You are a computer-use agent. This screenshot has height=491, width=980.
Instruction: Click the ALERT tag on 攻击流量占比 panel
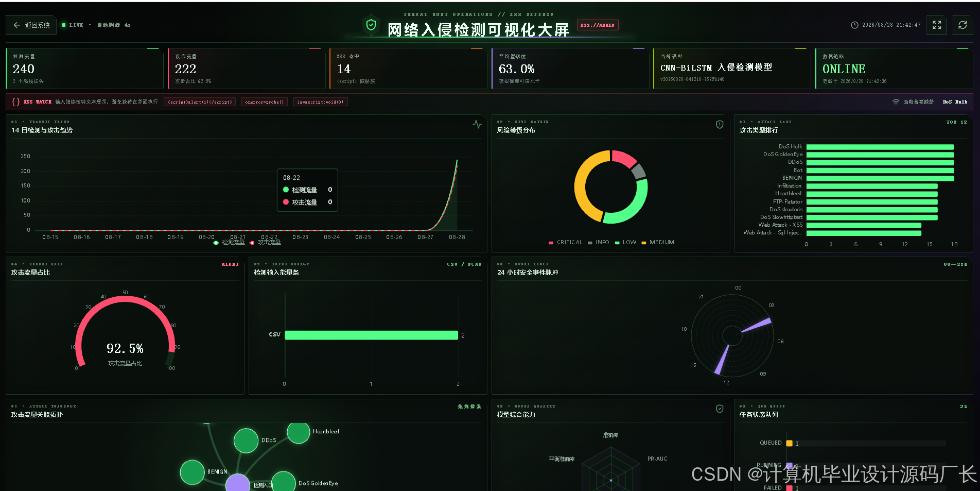230,264
